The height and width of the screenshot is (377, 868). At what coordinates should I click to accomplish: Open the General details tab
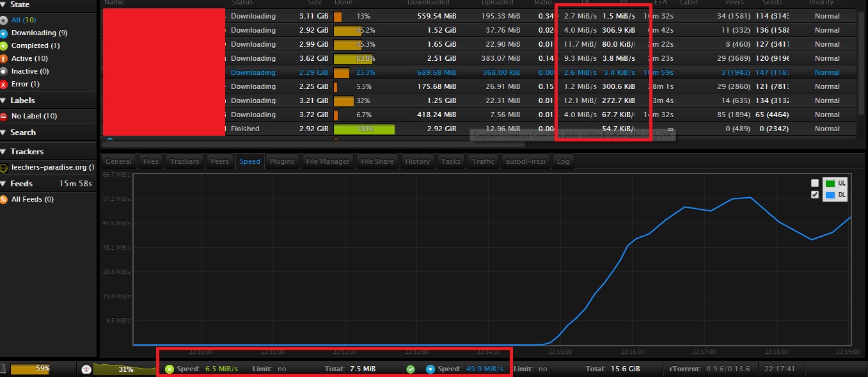(x=118, y=161)
